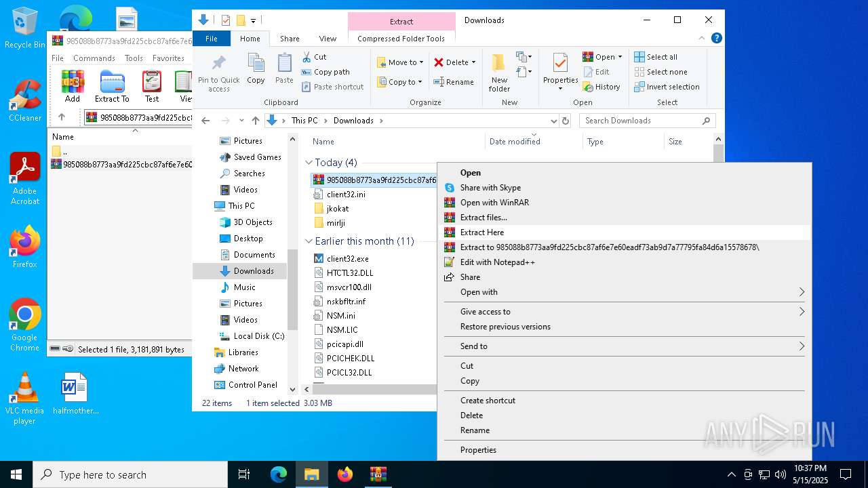The image size is (868, 488).
Task: Open the File tab in Explorer
Action: pos(212,39)
